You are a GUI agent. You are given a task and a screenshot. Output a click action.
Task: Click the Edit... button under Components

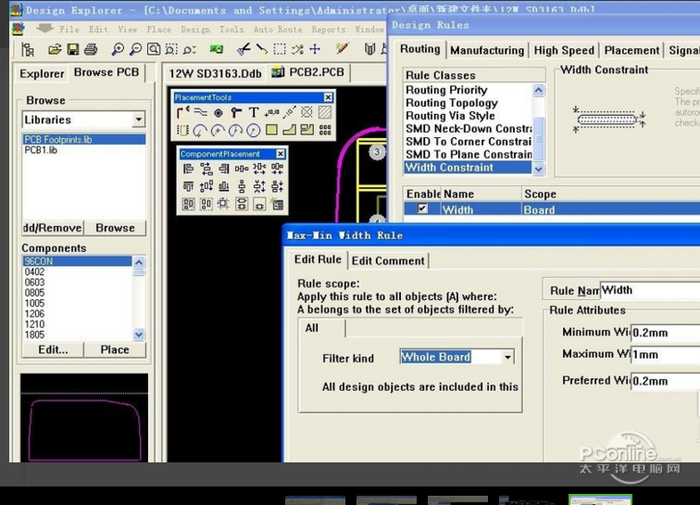coord(53,350)
